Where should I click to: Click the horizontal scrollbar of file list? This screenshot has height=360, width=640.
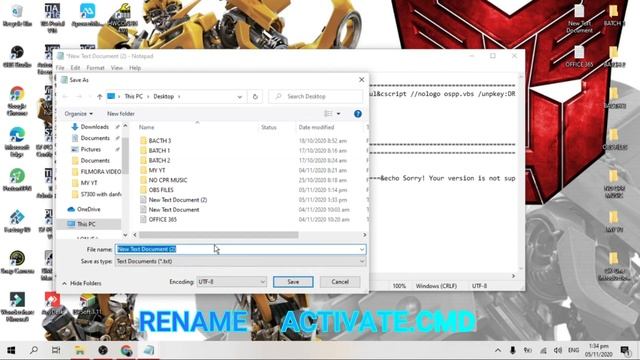219,235
